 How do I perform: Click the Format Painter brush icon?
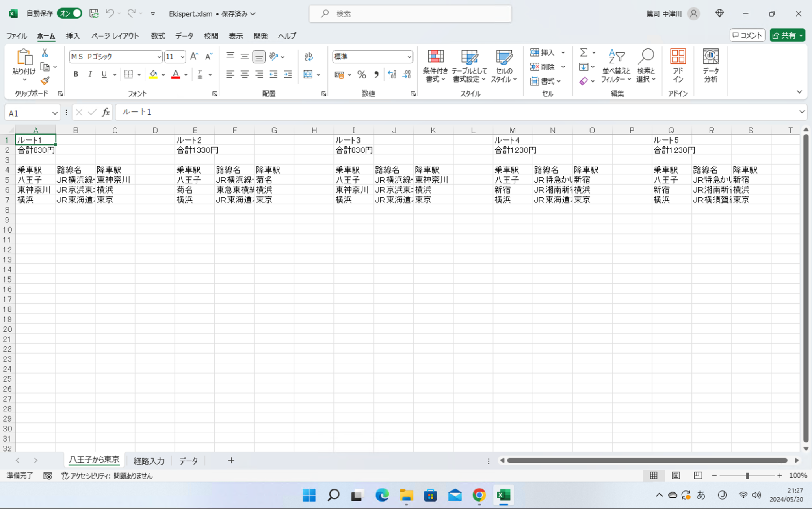tap(45, 81)
